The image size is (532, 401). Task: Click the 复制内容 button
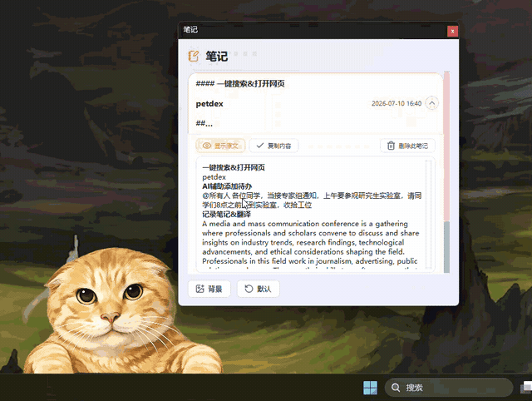coord(273,146)
